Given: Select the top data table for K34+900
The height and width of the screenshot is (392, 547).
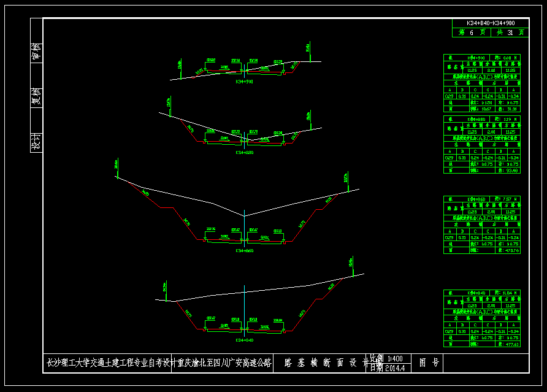Looking at the screenshot, I should click(x=482, y=83).
